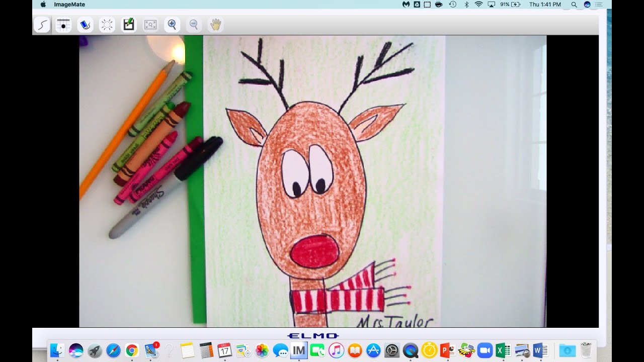Click the Malwarebytes menu bar icon

coord(406,4)
